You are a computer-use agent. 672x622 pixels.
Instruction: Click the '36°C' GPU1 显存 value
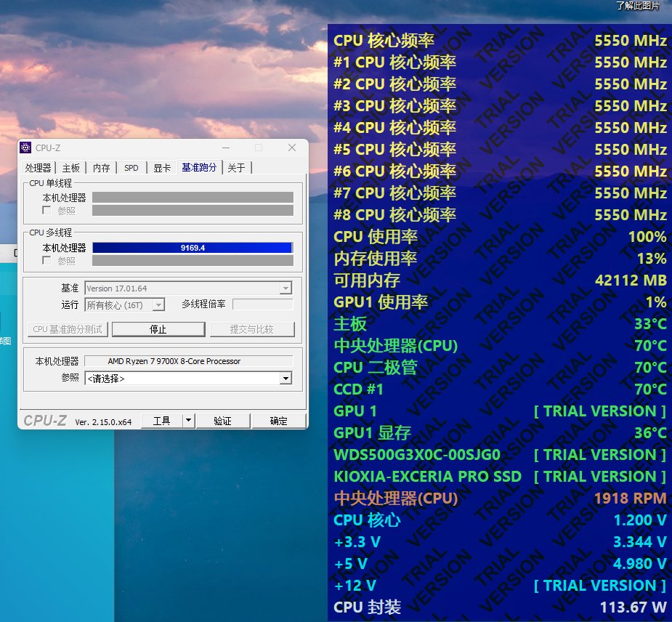651,433
